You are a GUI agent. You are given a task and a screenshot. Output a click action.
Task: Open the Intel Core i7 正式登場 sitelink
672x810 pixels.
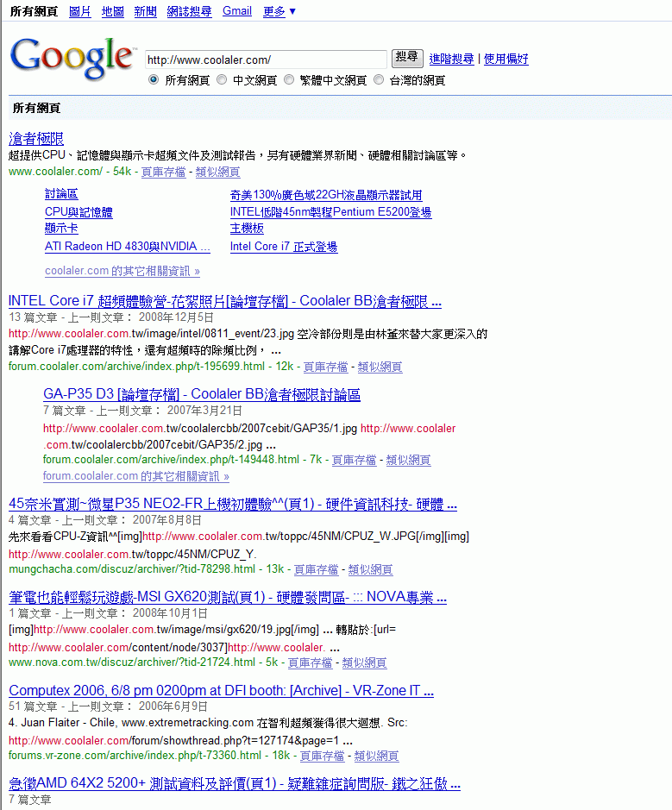click(284, 247)
